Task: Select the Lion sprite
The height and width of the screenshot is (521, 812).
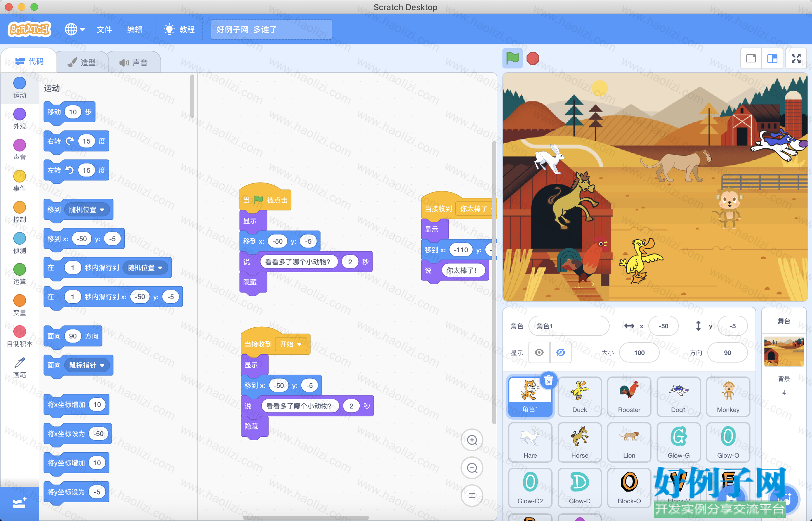Action: click(x=629, y=442)
